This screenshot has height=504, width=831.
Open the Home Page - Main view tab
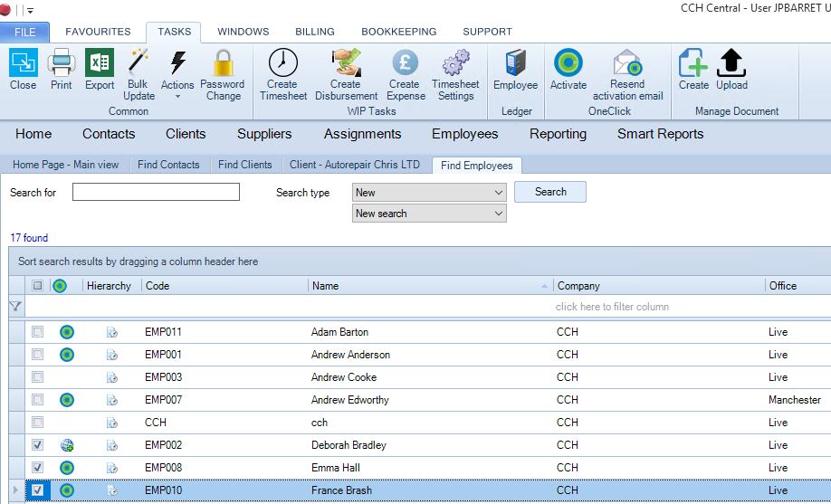coord(66,165)
